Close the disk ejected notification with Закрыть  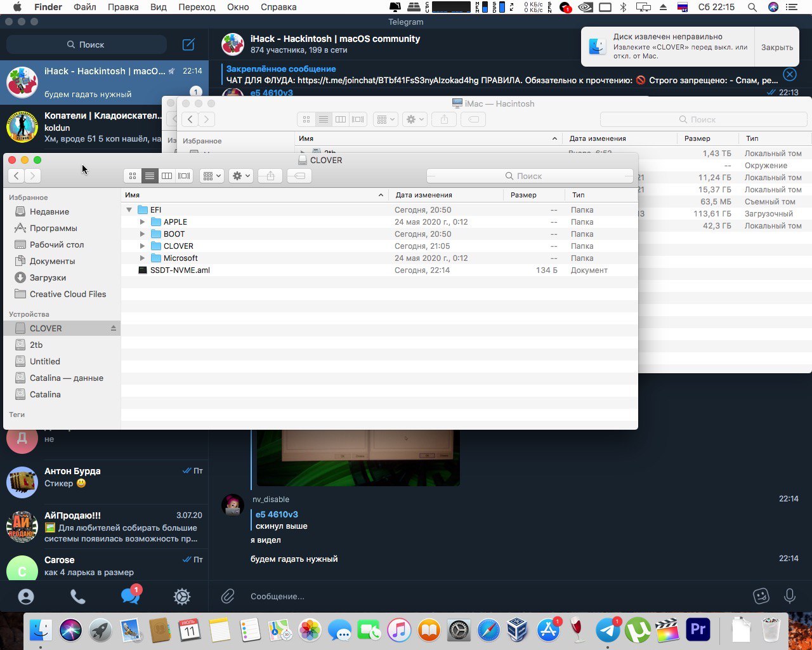[776, 47]
